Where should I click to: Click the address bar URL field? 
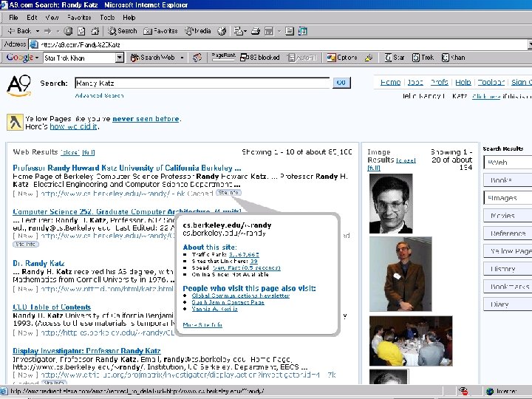[279, 44]
